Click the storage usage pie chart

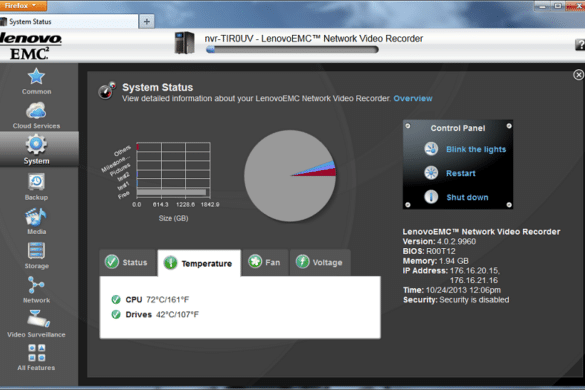pos(290,175)
